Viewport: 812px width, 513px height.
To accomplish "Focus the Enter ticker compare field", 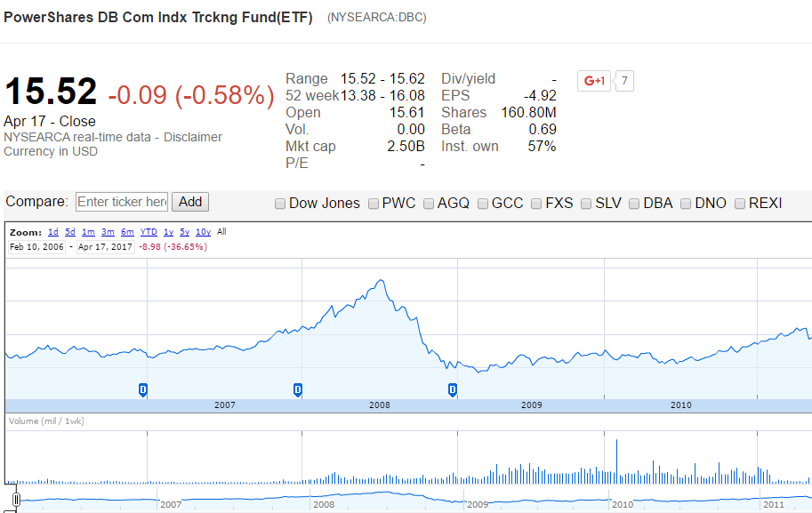I will pos(122,202).
